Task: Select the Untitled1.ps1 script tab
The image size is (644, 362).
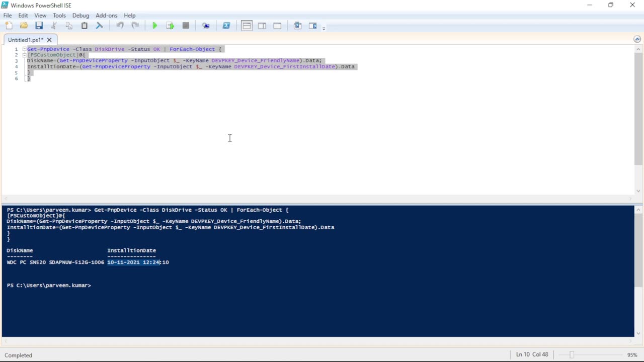Action: tap(26, 40)
